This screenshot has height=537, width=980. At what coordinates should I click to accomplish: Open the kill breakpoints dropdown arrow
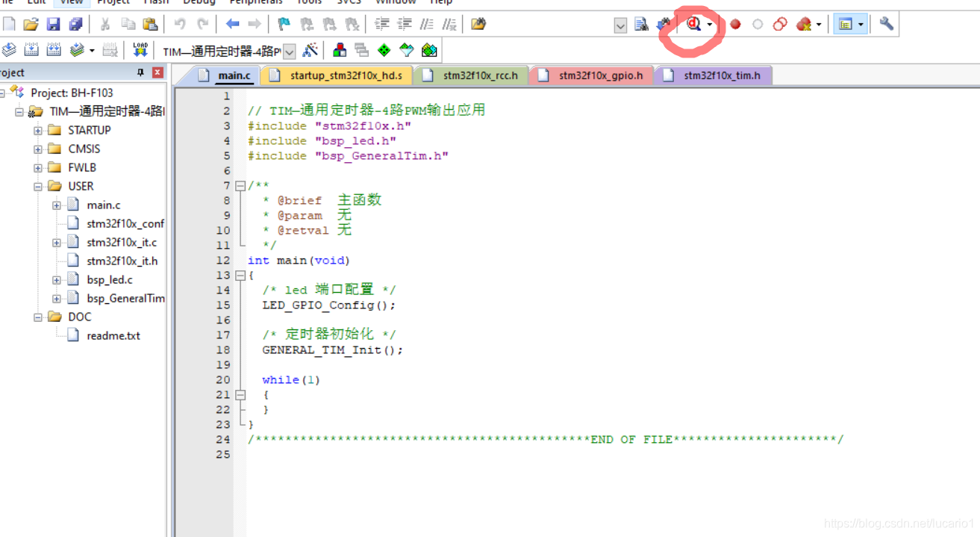[819, 25]
